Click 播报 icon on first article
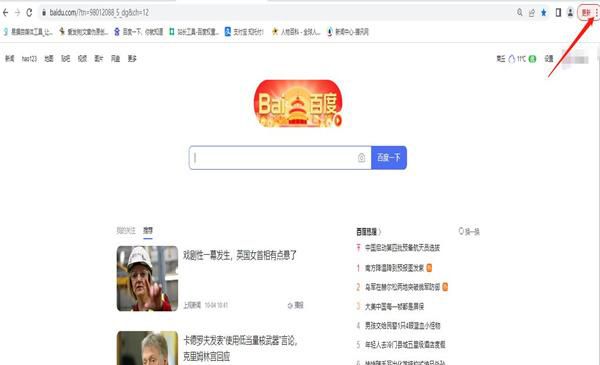The image size is (600, 365). pos(295,305)
